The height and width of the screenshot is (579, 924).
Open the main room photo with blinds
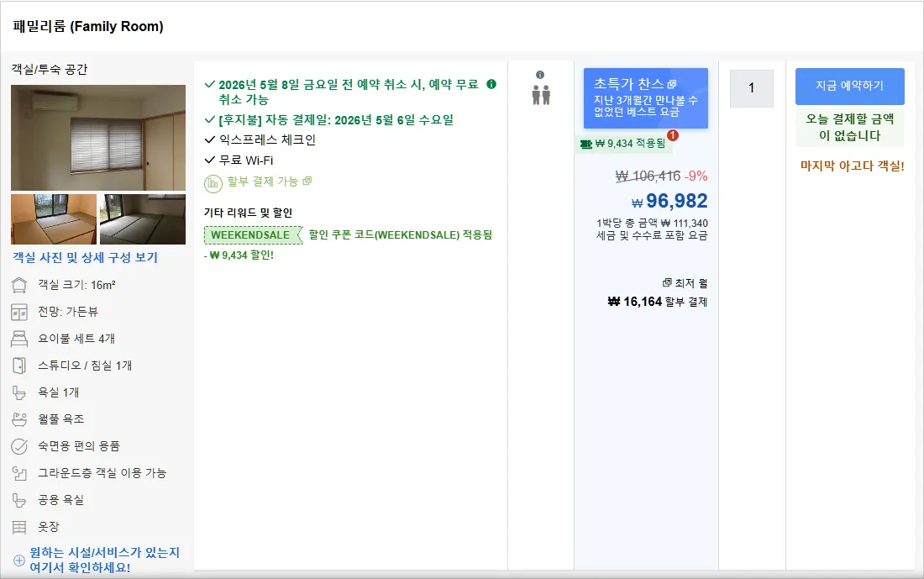(x=98, y=138)
